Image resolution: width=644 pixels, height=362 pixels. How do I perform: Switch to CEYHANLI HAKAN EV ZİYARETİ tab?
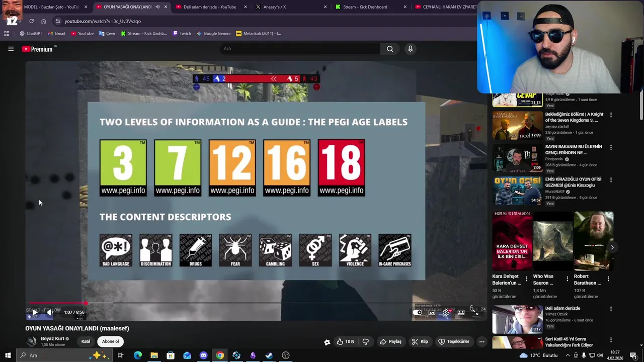click(444, 7)
